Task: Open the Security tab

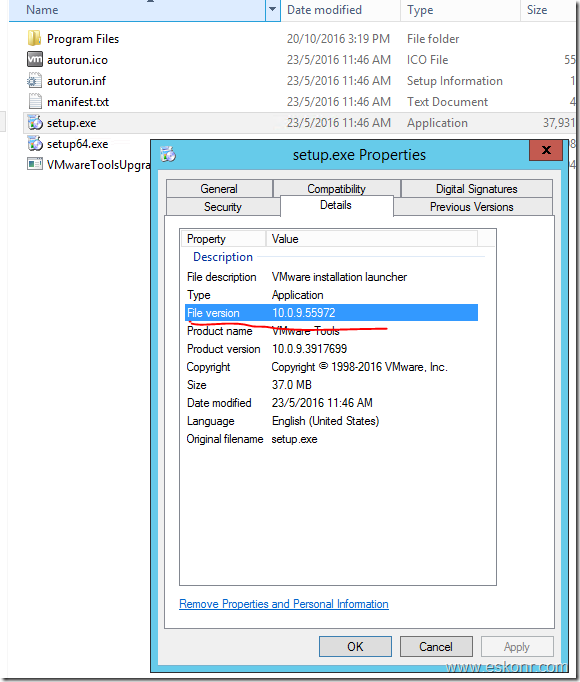Action: click(223, 207)
